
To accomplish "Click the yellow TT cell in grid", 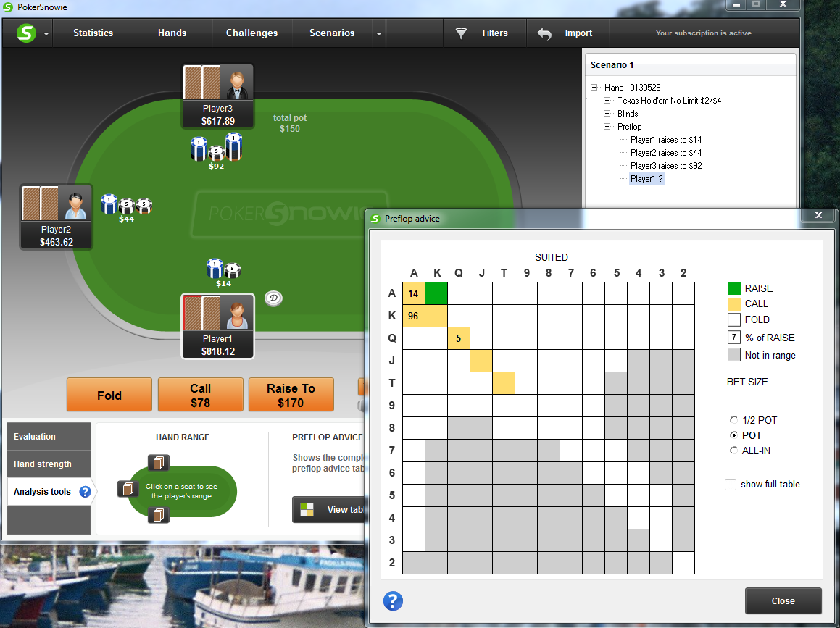I will 504,383.
